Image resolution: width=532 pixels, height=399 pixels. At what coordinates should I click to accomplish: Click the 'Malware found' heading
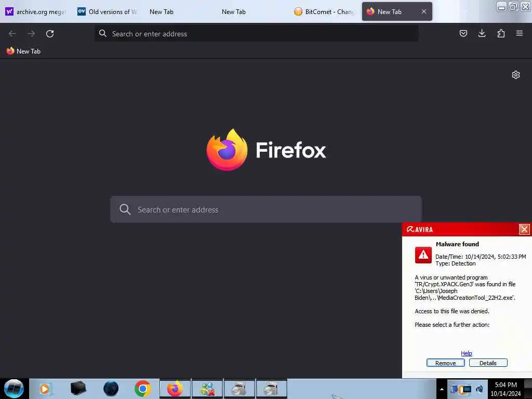(x=457, y=244)
